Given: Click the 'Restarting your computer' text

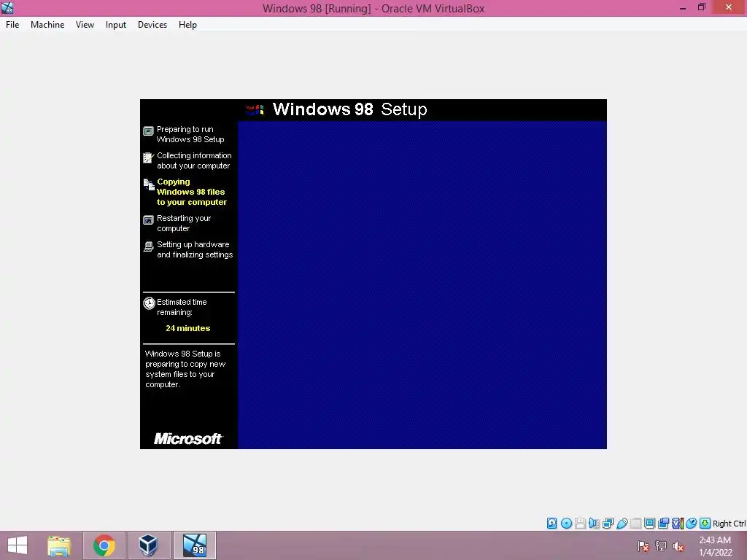Looking at the screenshot, I should tap(184, 223).
